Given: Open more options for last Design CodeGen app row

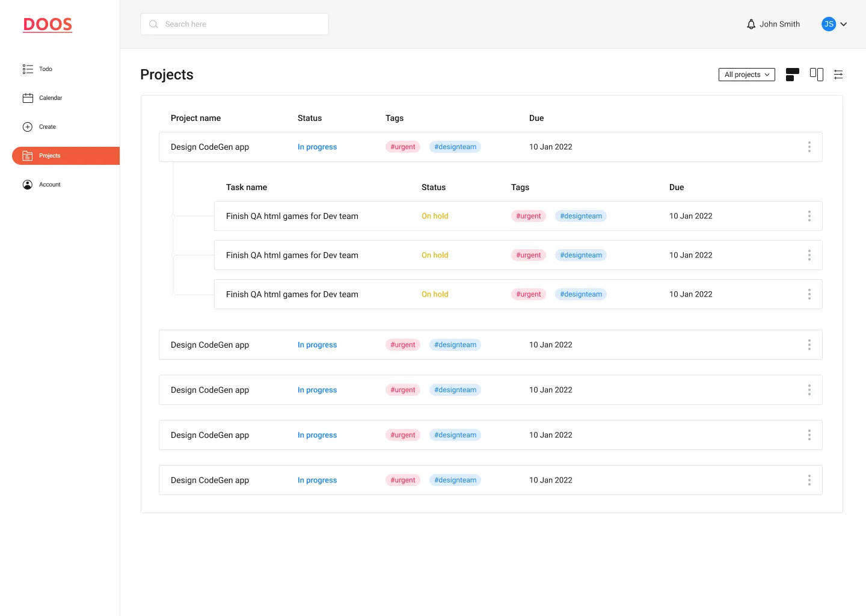Looking at the screenshot, I should tap(809, 480).
